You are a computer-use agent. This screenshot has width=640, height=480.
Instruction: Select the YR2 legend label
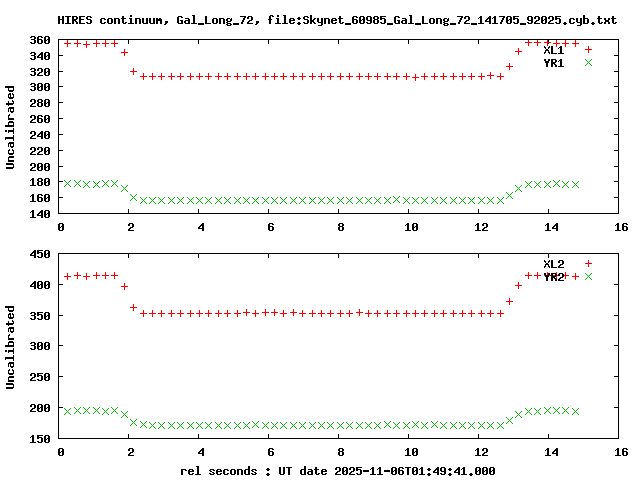(x=553, y=277)
